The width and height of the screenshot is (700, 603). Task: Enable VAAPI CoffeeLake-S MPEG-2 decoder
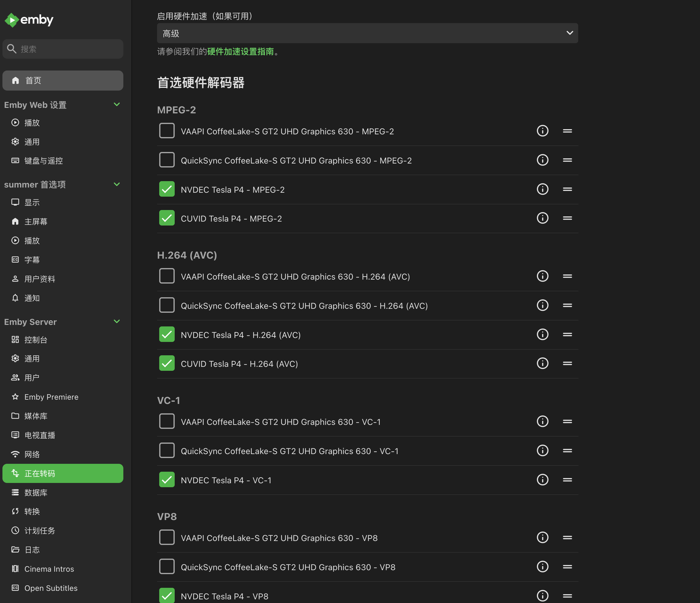coord(167,131)
